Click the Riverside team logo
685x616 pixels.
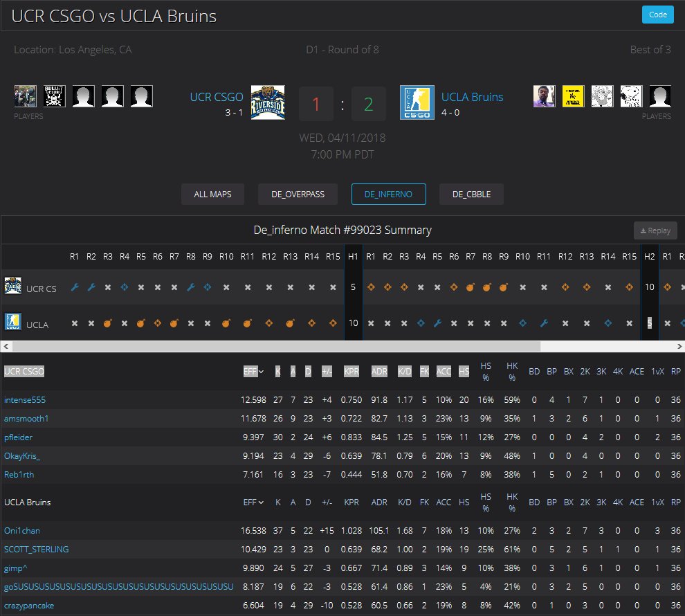pos(268,102)
